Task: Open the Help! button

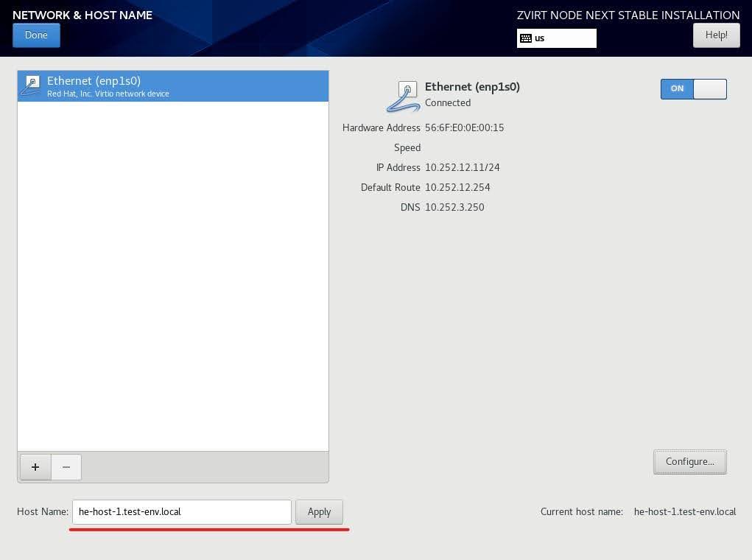Action: pos(716,35)
